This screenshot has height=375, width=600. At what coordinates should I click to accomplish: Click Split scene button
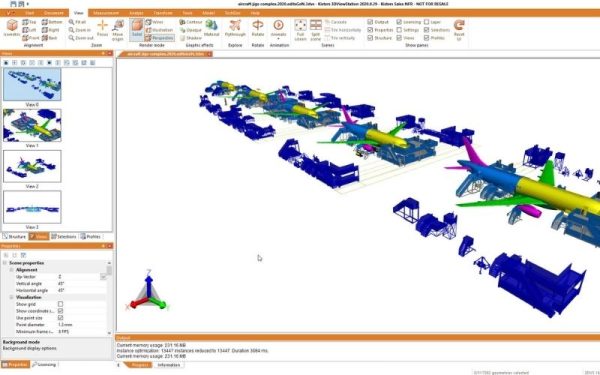coord(316,30)
